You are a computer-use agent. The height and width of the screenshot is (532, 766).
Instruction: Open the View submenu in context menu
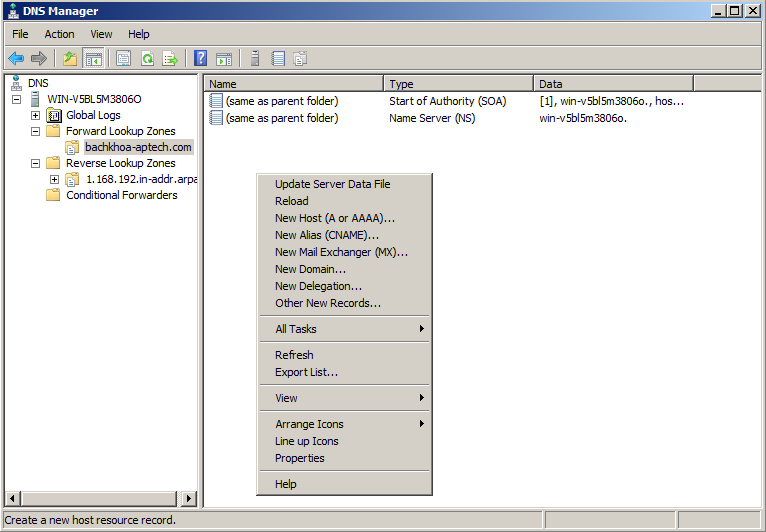[344, 398]
